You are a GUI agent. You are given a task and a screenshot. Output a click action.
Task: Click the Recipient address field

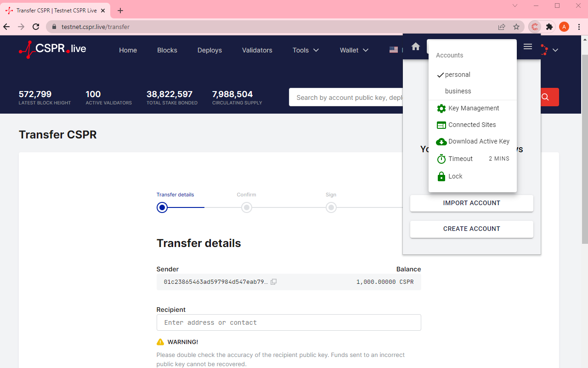click(288, 322)
